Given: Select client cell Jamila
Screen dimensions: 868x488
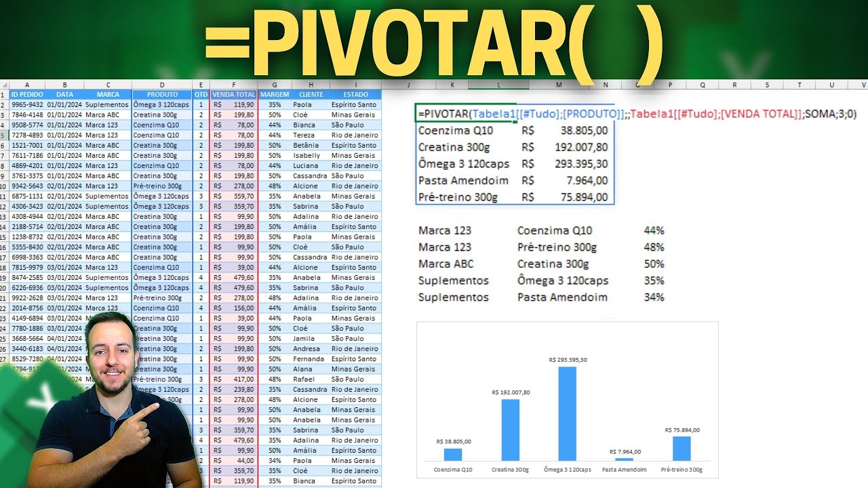Looking at the screenshot, I should coord(311,339).
